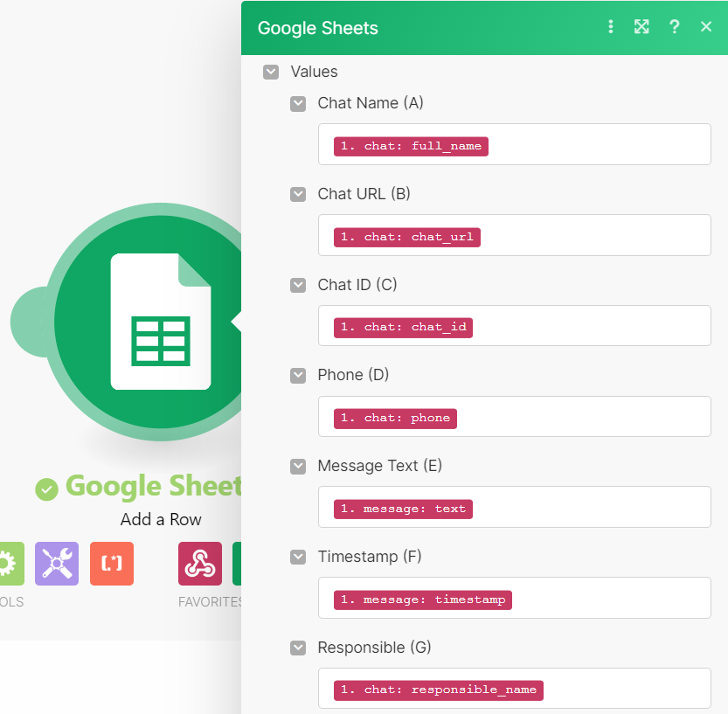Click the TOOLS label in the bottom bar
This screenshot has height=714, width=728.
click(x=11, y=601)
